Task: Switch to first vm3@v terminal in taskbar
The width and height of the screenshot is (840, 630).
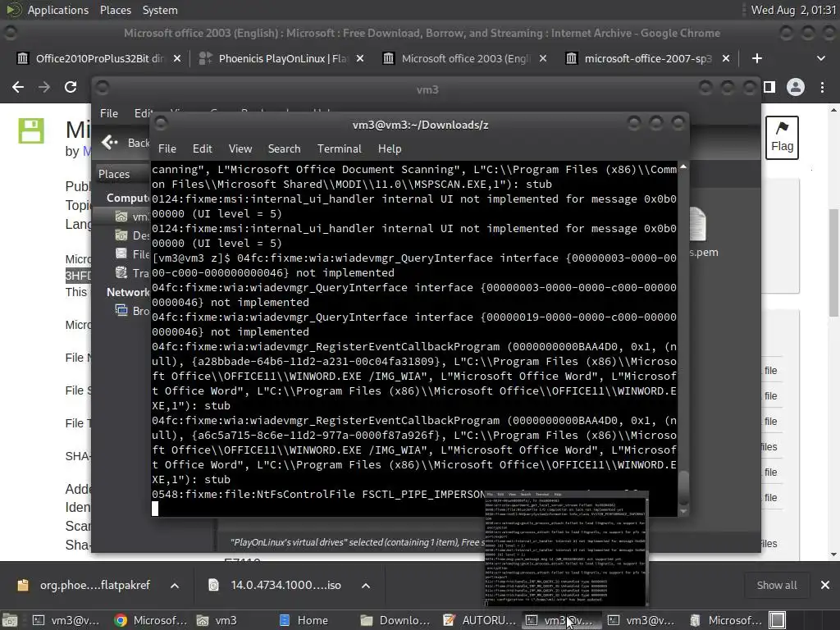Action: [67, 620]
